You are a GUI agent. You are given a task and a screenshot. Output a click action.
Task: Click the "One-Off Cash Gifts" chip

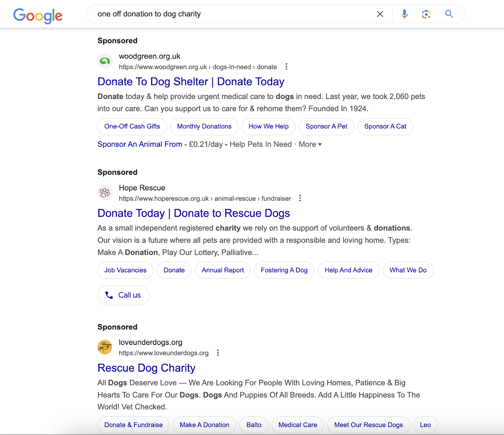click(x=132, y=126)
